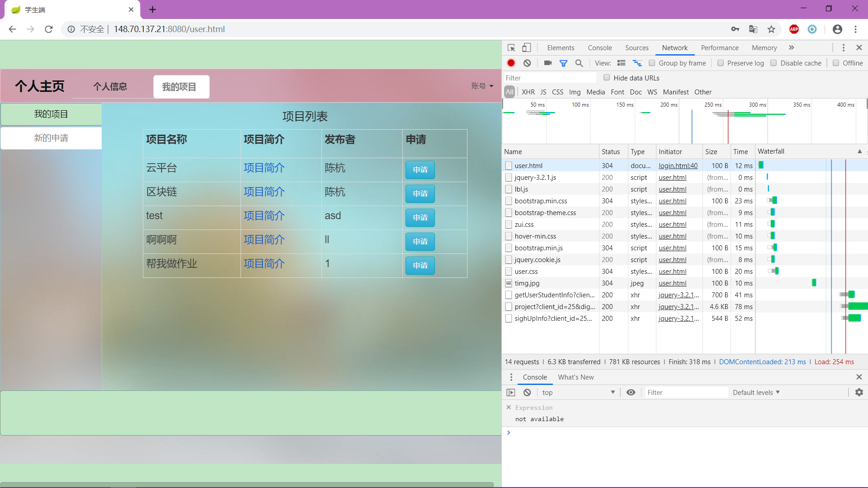
Task: Click the clear network log icon
Action: tap(527, 63)
